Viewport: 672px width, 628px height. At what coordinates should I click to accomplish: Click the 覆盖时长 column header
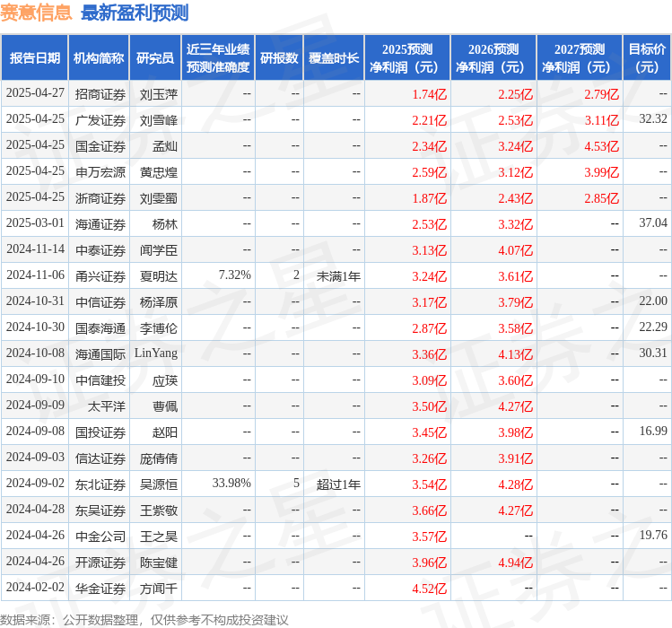point(334,58)
